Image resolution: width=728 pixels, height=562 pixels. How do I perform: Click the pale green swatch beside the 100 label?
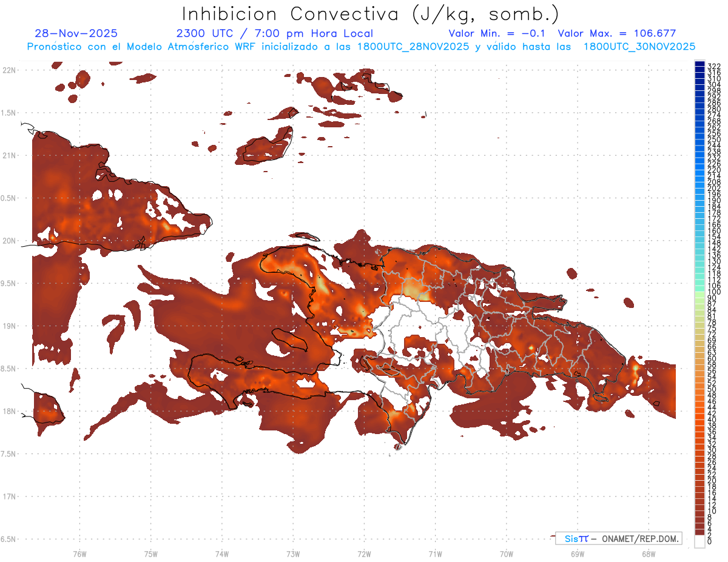pyautogui.click(x=699, y=295)
